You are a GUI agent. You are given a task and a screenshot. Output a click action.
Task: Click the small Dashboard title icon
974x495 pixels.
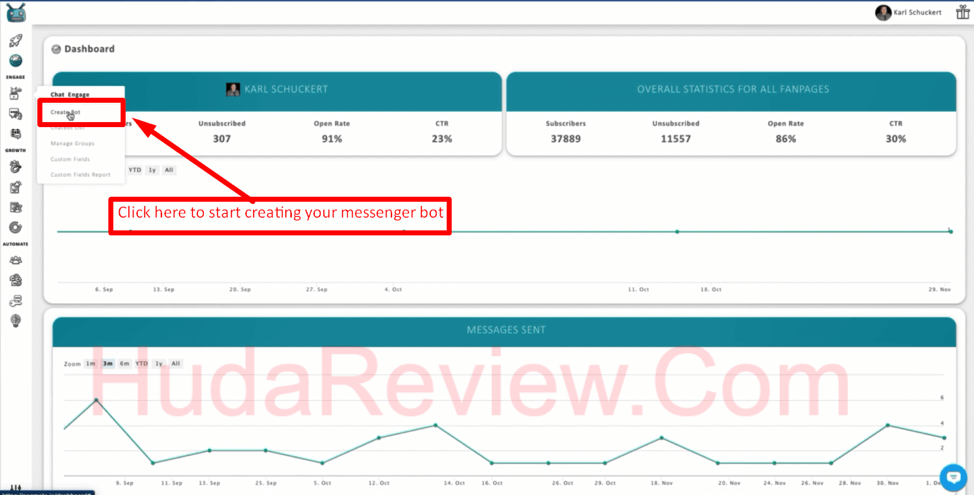coord(57,49)
